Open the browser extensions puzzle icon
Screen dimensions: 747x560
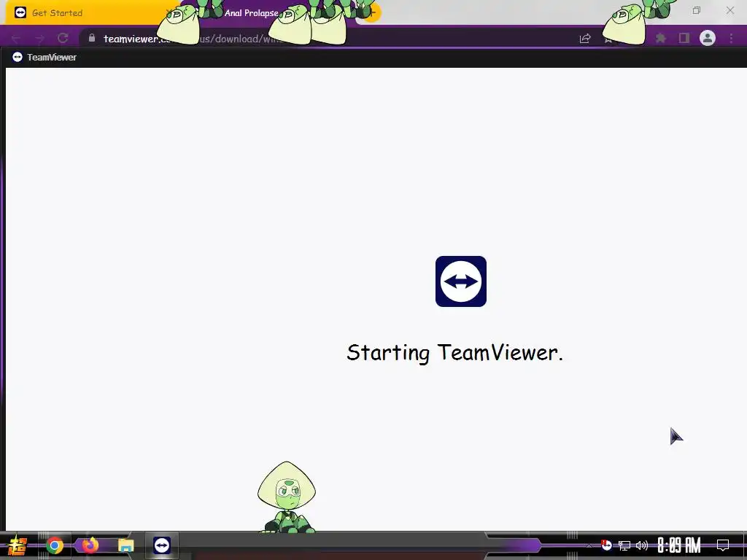pyautogui.click(x=661, y=38)
